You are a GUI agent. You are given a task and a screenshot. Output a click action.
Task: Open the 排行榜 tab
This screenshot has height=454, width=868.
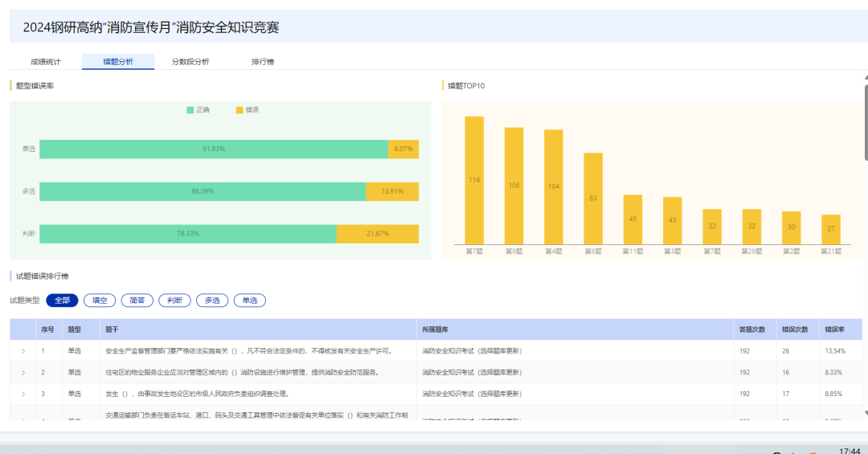click(x=263, y=62)
